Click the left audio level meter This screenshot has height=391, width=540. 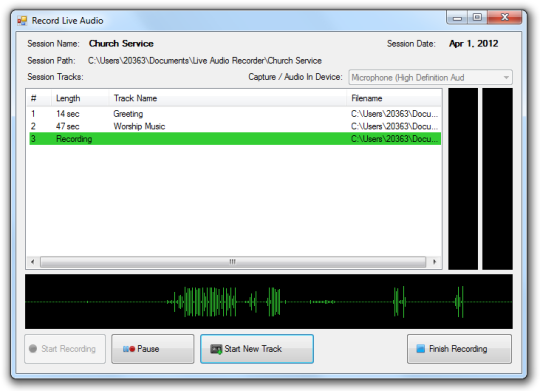(x=463, y=179)
